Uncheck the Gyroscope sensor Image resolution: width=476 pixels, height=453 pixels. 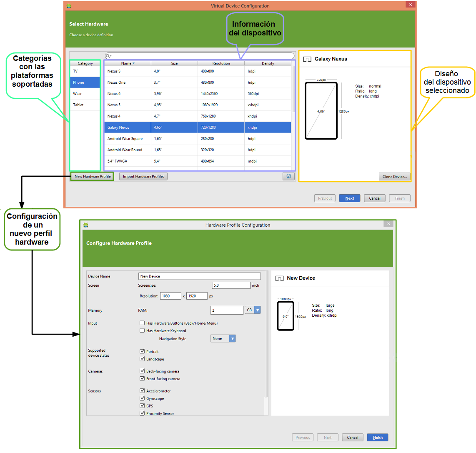tap(142, 398)
